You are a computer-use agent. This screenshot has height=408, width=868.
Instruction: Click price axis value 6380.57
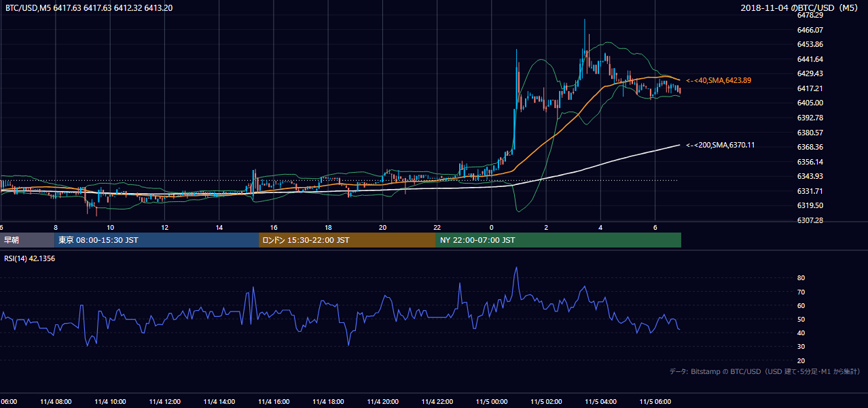coord(810,133)
